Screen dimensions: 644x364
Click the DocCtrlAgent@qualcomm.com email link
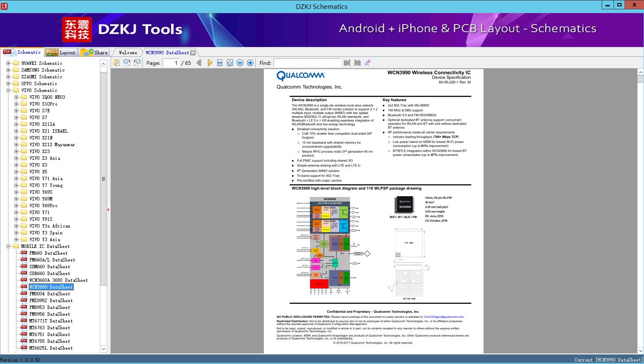pyautogui.click(x=444, y=317)
